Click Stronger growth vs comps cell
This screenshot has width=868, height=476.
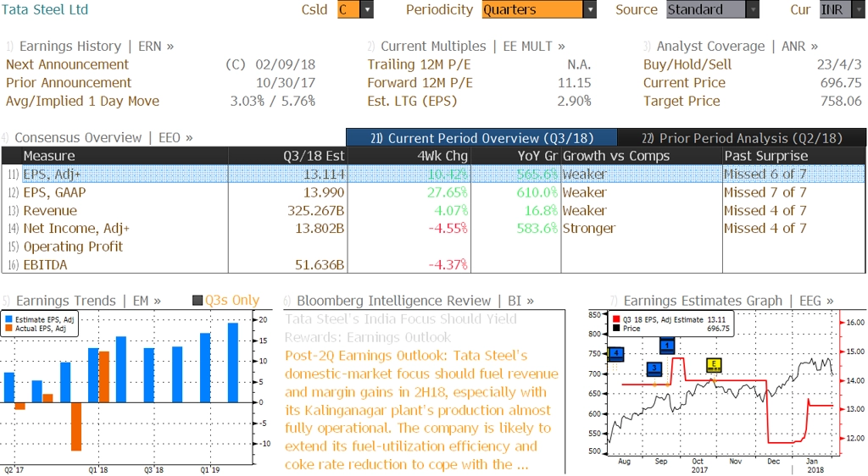(589, 229)
